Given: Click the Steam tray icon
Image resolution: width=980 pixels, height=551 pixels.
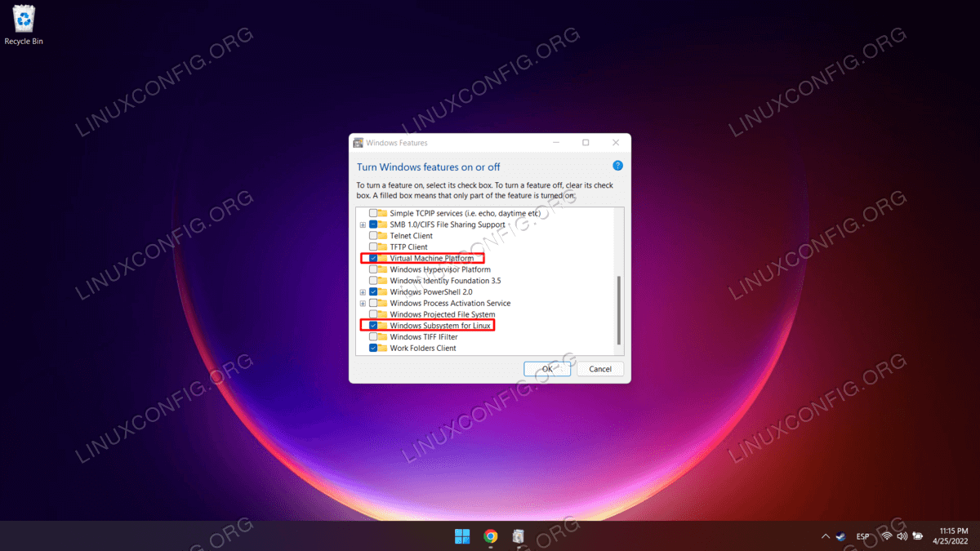Looking at the screenshot, I should [x=840, y=536].
